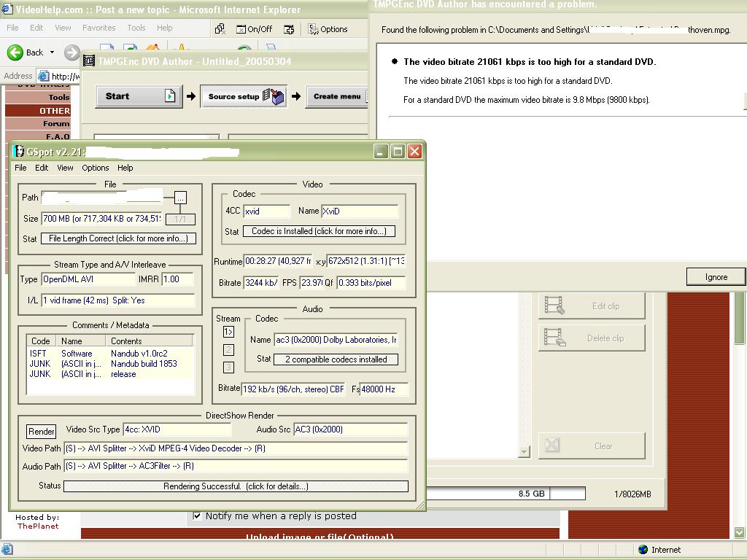Click the Edit clip filmstrip icon
747x560 pixels.
click(554, 306)
